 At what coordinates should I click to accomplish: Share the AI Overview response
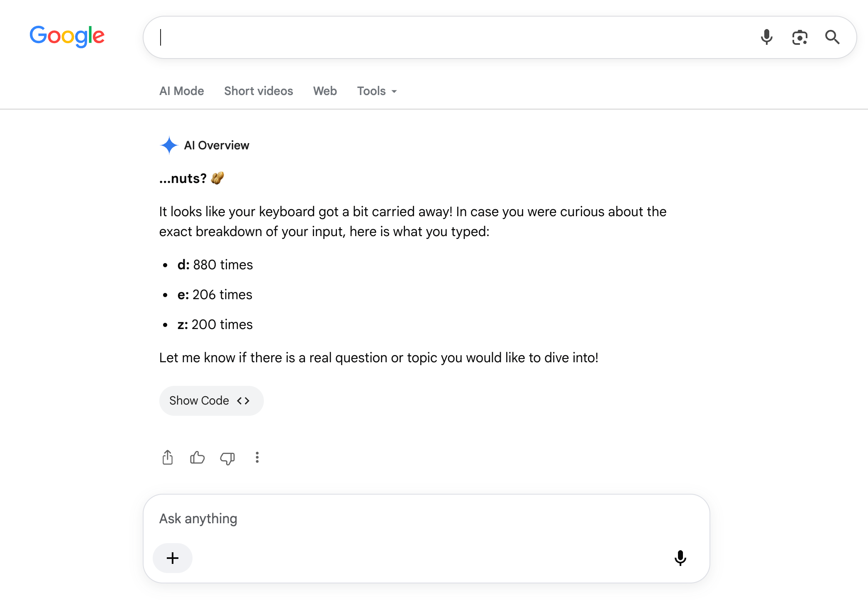pos(168,458)
